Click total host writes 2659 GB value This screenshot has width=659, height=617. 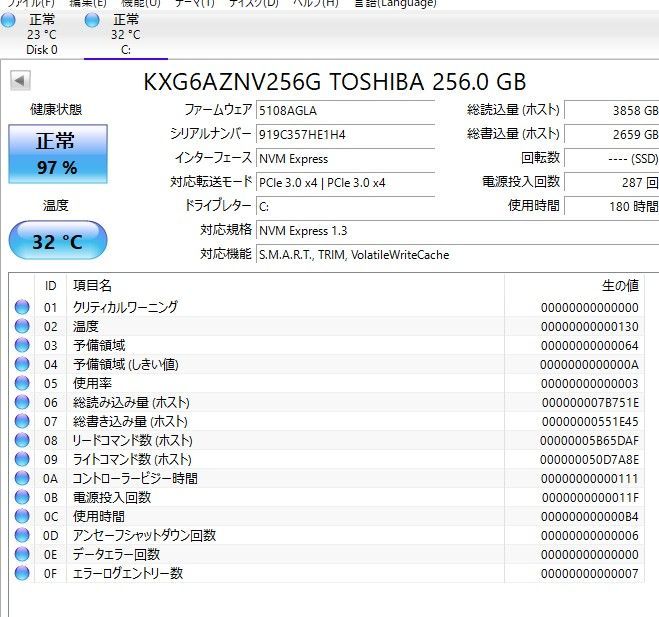click(x=612, y=134)
